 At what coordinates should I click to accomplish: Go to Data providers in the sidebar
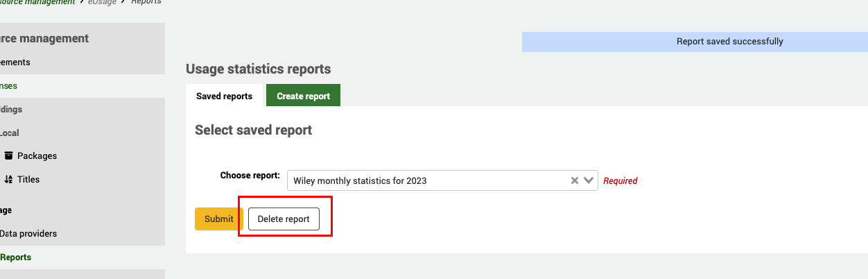(x=28, y=234)
